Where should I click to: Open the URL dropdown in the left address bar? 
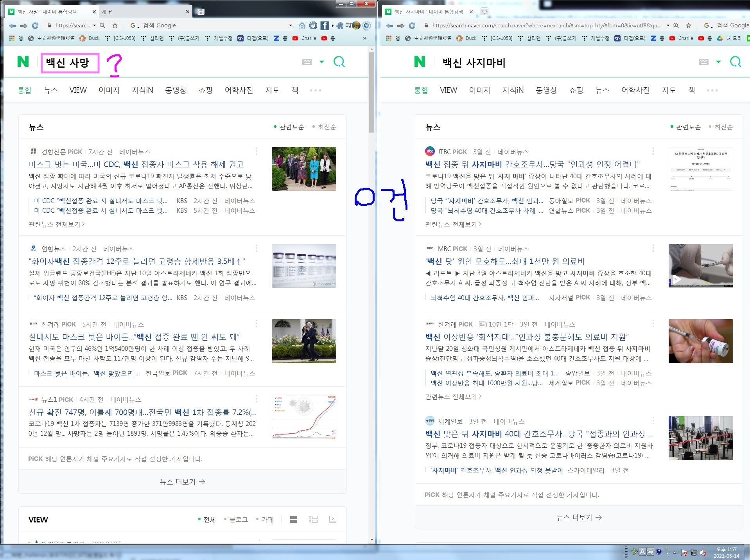point(95,25)
